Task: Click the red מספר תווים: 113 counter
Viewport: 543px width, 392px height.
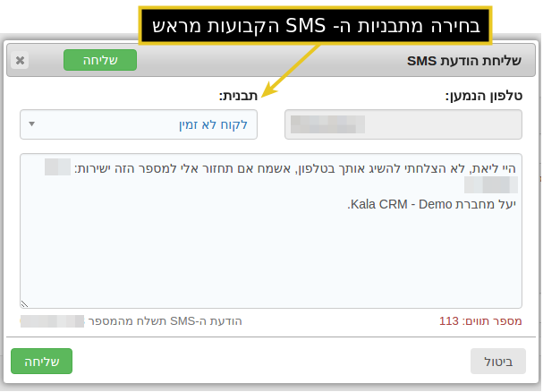Action: 480,321
